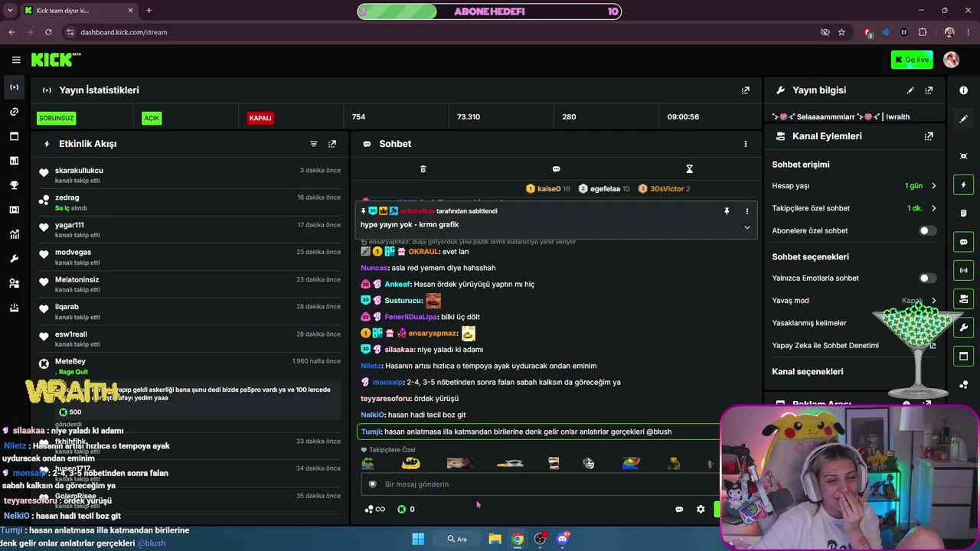980x551 pixels.
Task: Pop out the Yayın bilgisi panel
Action: (929, 90)
